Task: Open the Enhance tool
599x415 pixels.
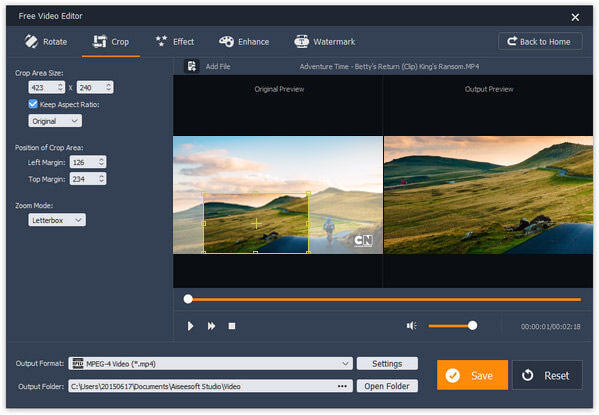Action: tap(244, 42)
